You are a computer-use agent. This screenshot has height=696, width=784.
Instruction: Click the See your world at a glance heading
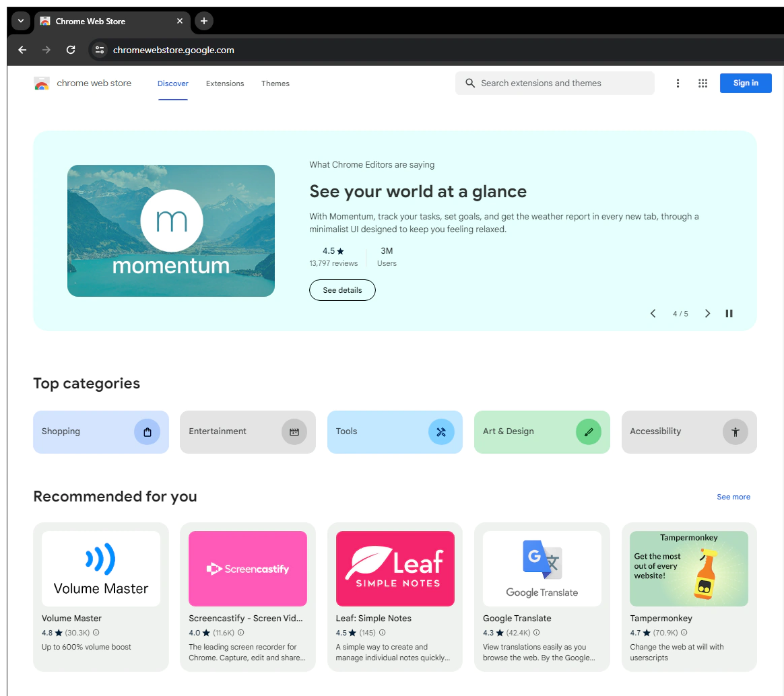click(418, 191)
